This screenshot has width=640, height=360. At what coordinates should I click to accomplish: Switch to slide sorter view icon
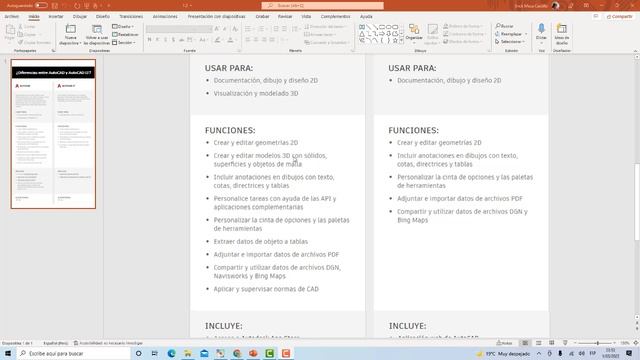(x=539, y=343)
